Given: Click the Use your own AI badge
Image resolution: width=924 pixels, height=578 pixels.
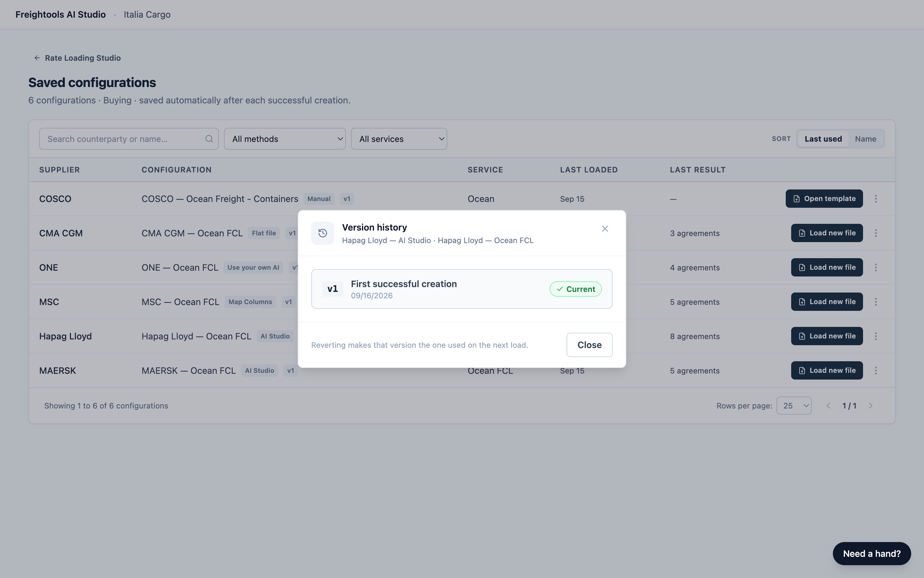Looking at the screenshot, I should click(x=253, y=267).
